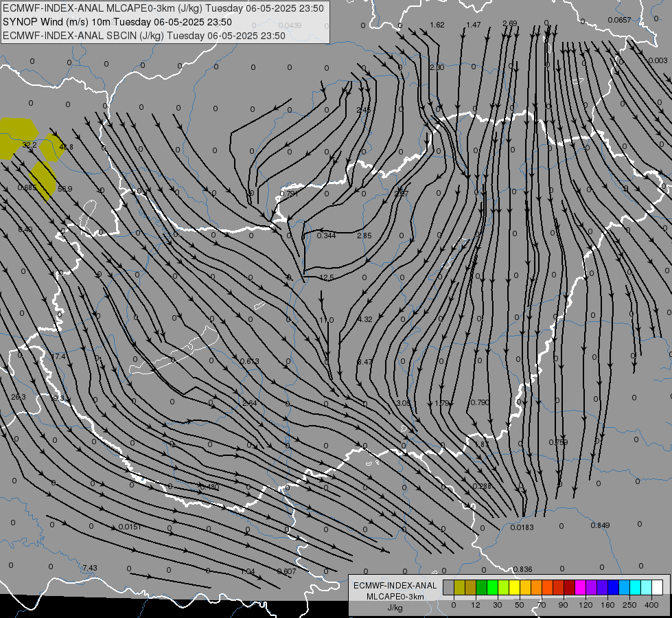Viewport: 672px width, 618px height.
Task: Click the map value 2.69
Action: point(510,23)
